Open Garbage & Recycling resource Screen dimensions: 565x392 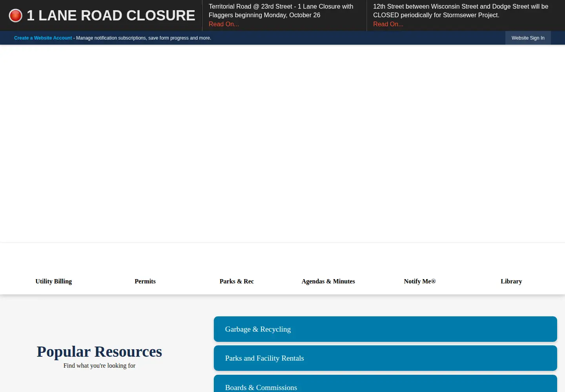[x=385, y=329]
